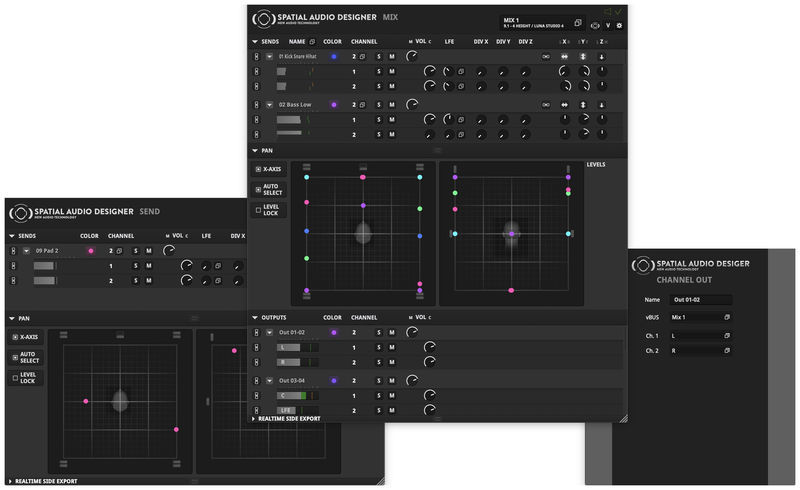This screenshot has height=490, width=800.
Task: Click copy icon in Ch. 2 R field
Action: [x=727, y=351]
